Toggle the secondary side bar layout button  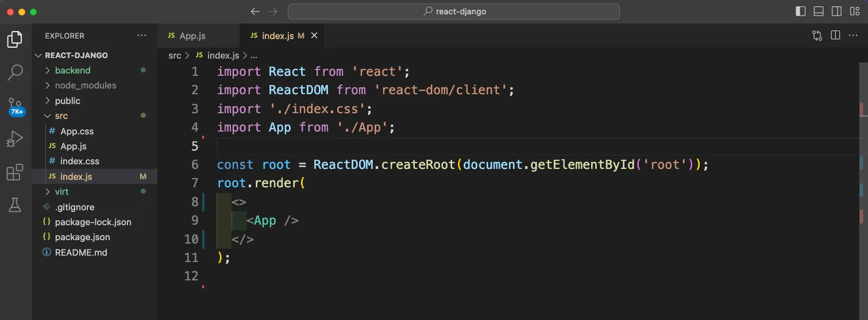point(837,11)
